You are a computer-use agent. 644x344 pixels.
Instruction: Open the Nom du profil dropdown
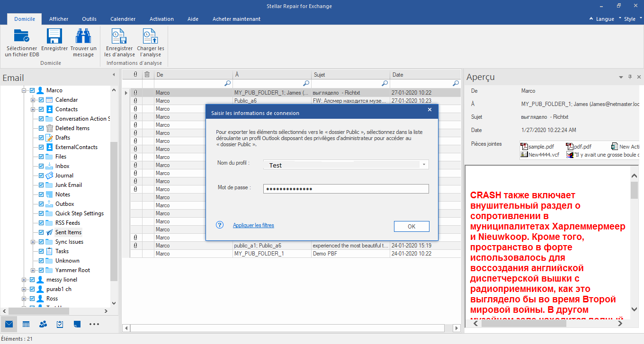424,165
